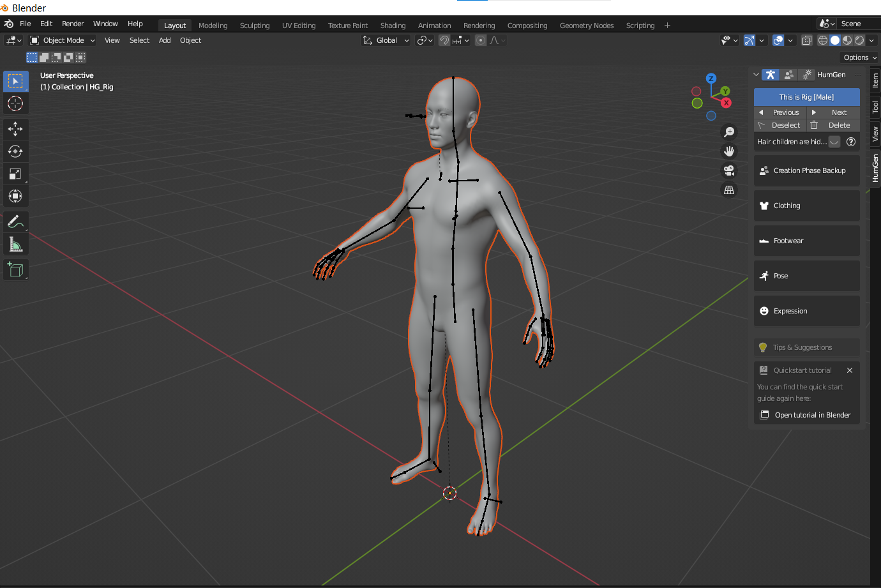This screenshot has width=881, height=588.
Task: Toggle proportional editing on
Action: [x=480, y=40]
